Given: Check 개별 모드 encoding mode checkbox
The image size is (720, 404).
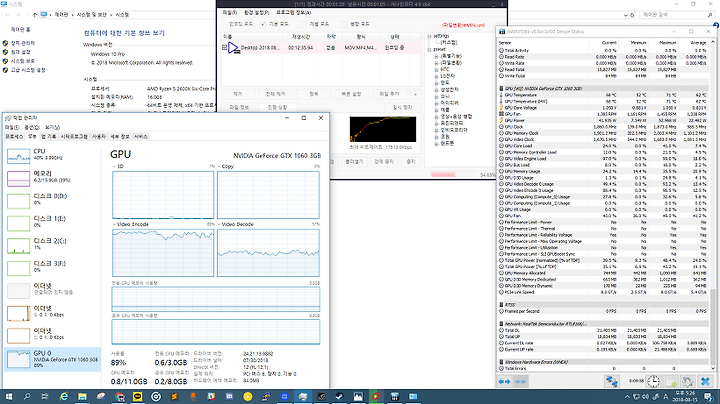Looking at the screenshot, I should pos(304,24).
